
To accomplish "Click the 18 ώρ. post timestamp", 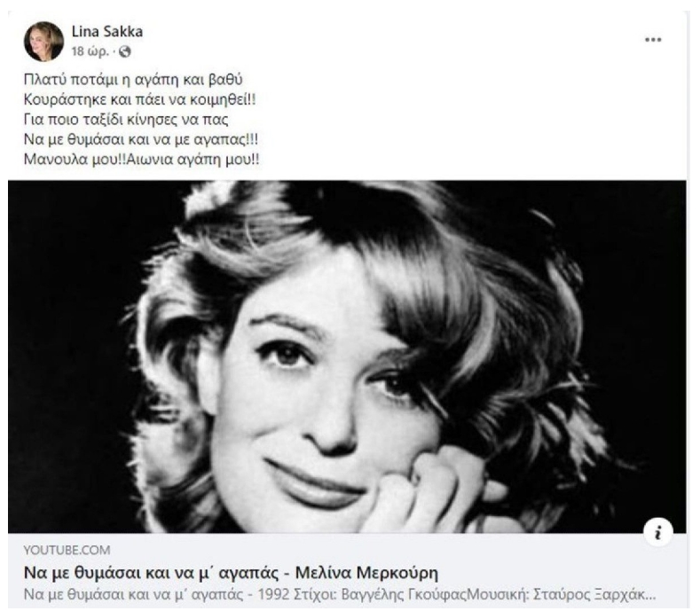I will [90, 51].
